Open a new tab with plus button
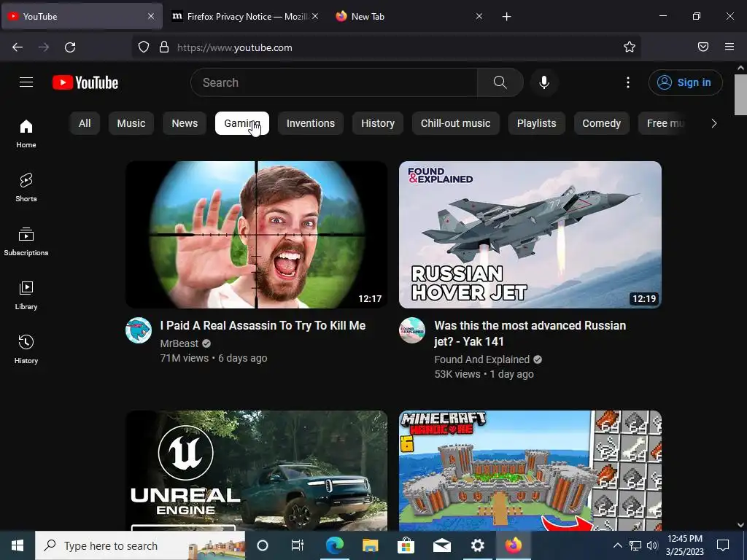747x560 pixels. 507,17
